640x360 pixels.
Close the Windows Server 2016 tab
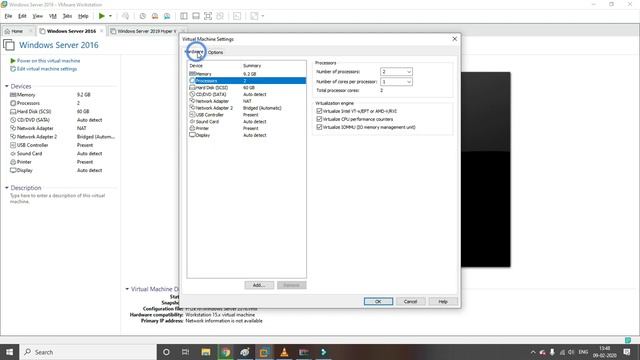(102, 31)
